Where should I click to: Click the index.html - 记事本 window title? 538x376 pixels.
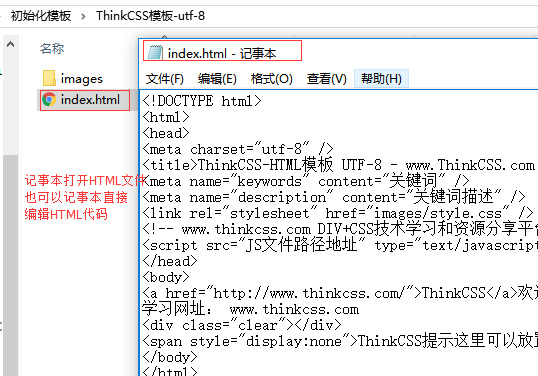[222, 54]
